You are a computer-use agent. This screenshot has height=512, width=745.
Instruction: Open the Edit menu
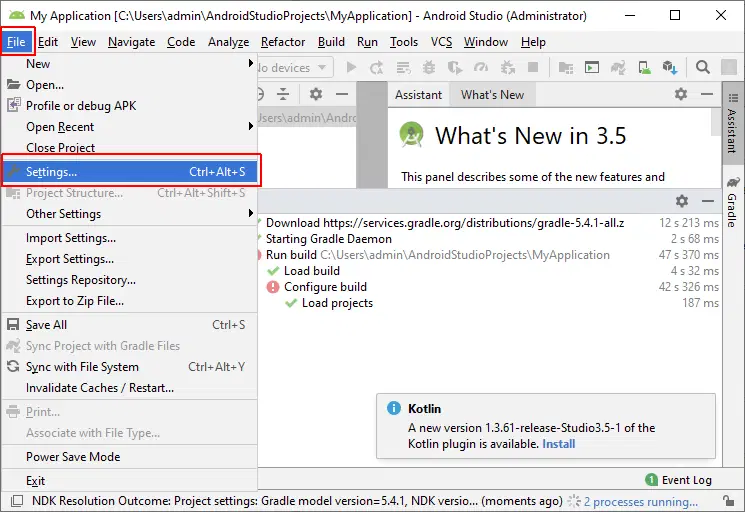(48, 42)
